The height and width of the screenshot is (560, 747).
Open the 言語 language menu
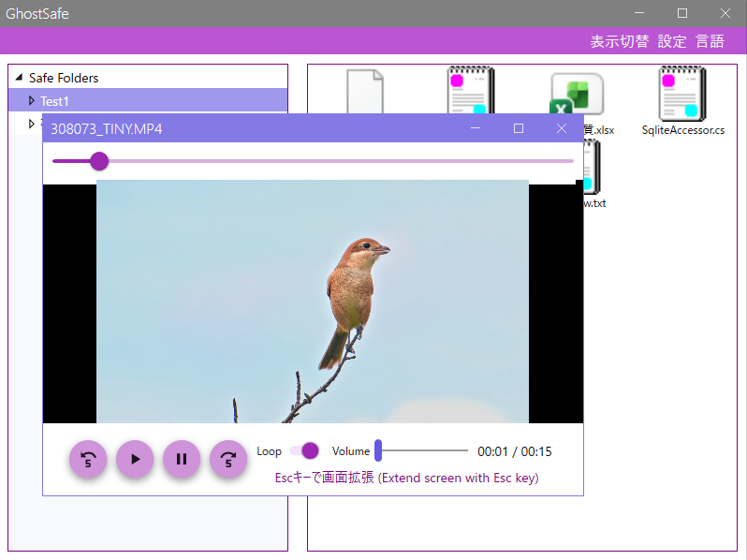pos(710,41)
